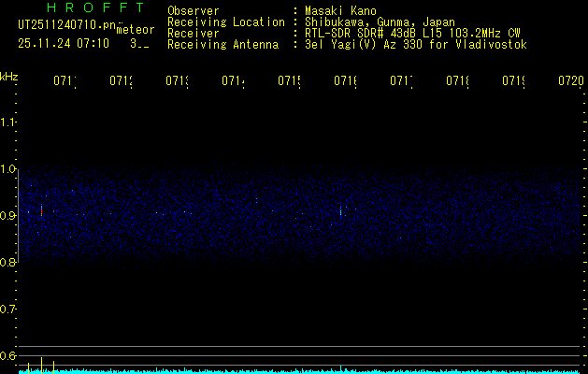Click the 0713 time marker
This screenshot has height=374, width=588.
[177, 81]
